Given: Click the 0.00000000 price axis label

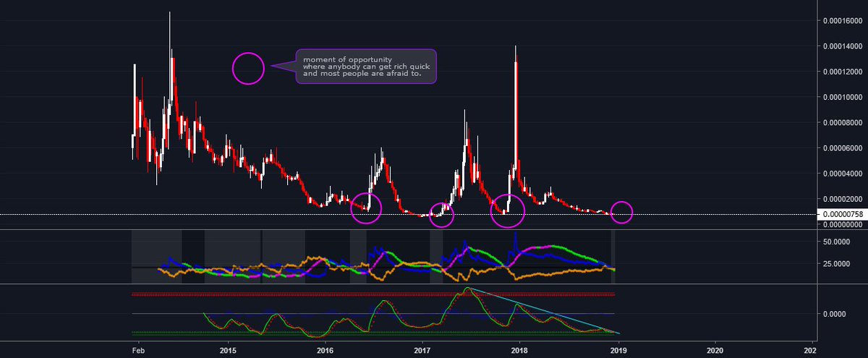Looking at the screenshot, I should point(843,225).
